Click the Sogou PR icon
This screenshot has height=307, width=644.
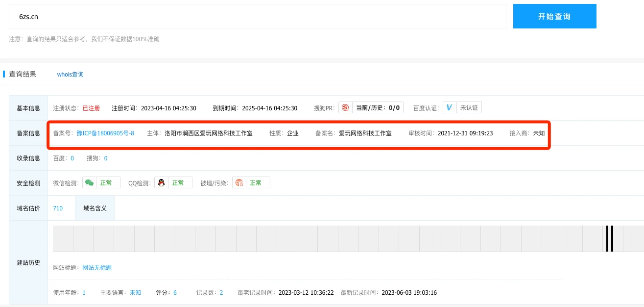pyautogui.click(x=346, y=108)
